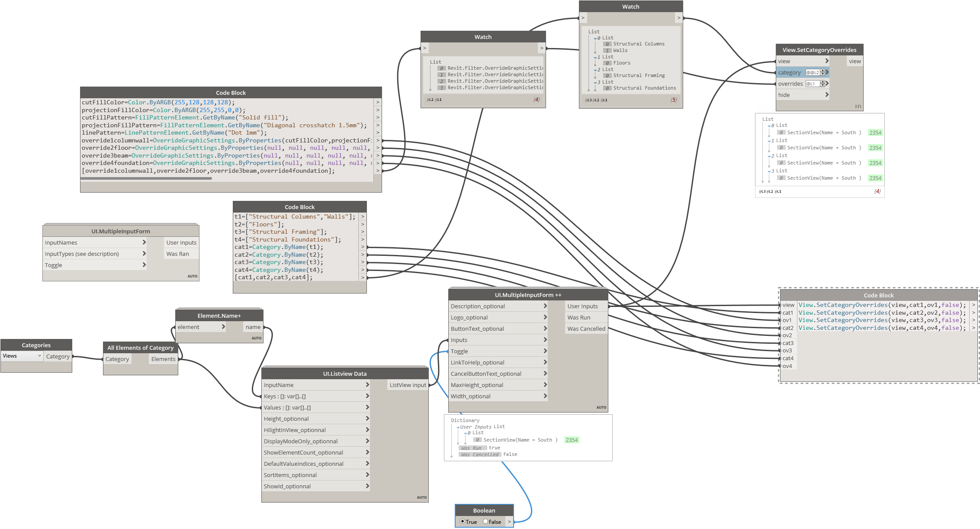The height and width of the screenshot is (529, 980).
Task: Select the False radio button in Boolean node
Action: (485, 522)
